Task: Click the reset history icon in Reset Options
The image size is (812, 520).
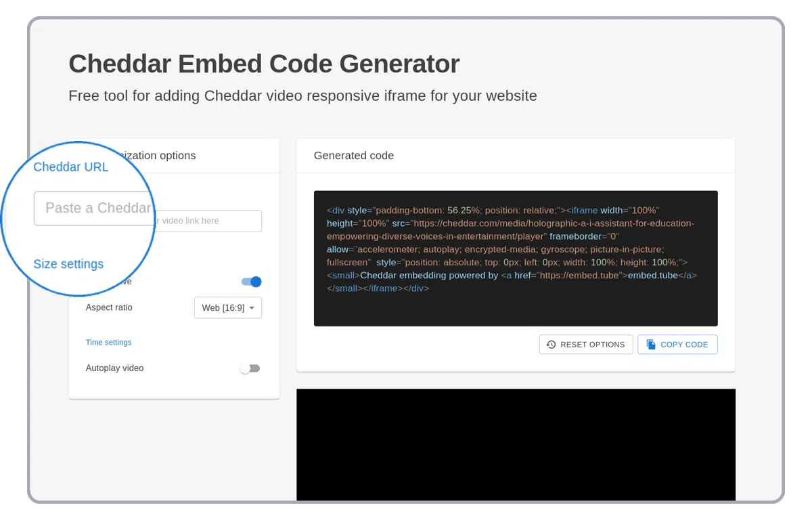Action: [x=551, y=345]
